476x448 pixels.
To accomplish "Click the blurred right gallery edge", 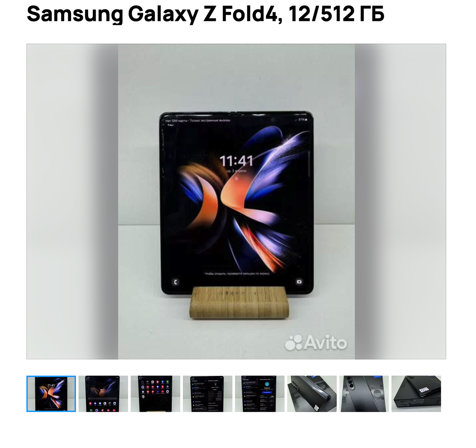I will point(400,202).
